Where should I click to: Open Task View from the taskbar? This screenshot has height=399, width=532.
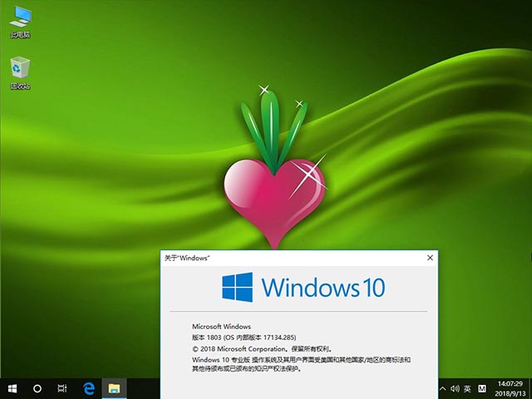coord(62,388)
